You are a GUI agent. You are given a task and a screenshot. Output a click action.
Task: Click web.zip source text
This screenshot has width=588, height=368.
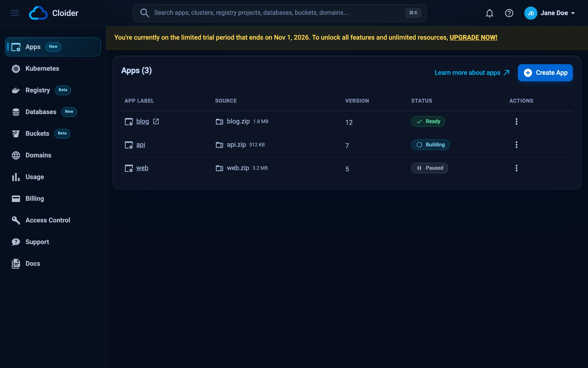(x=238, y=168)
